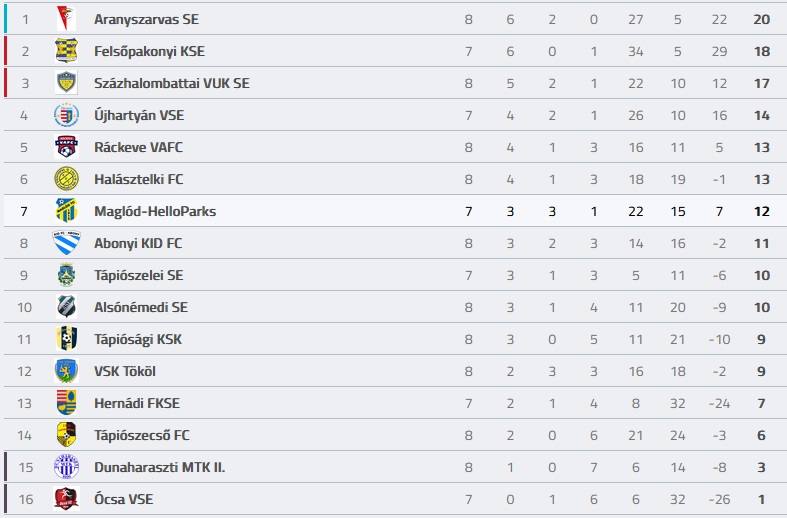Click the Halásztelki FC yellow circular emblem

tap(66, 179)
